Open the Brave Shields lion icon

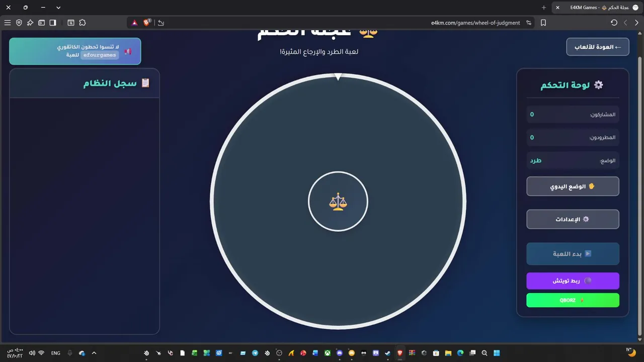click(147, 23)
